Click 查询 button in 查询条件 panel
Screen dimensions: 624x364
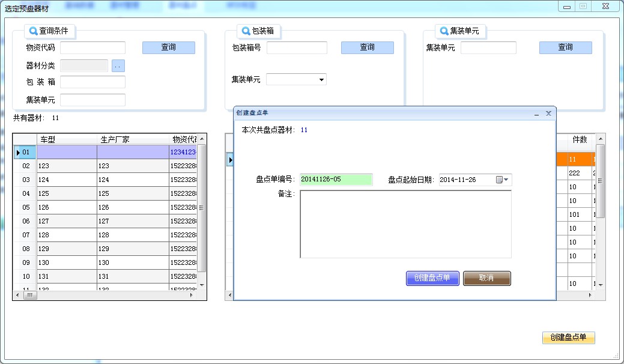click(169, 47)
